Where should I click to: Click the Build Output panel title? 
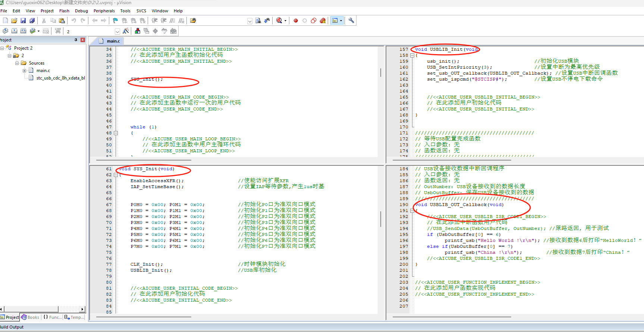[12, 327]
